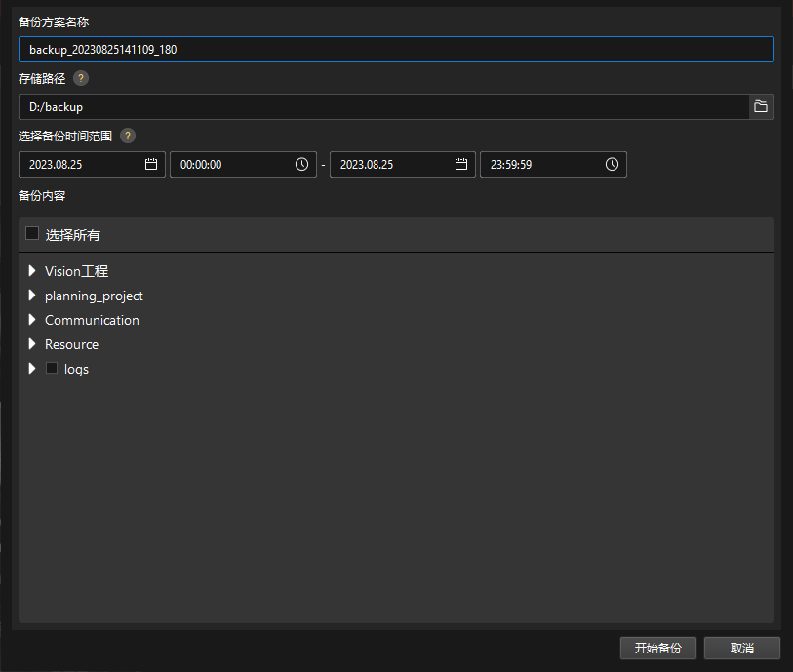Expand the logs tree item

pos(32,369)
